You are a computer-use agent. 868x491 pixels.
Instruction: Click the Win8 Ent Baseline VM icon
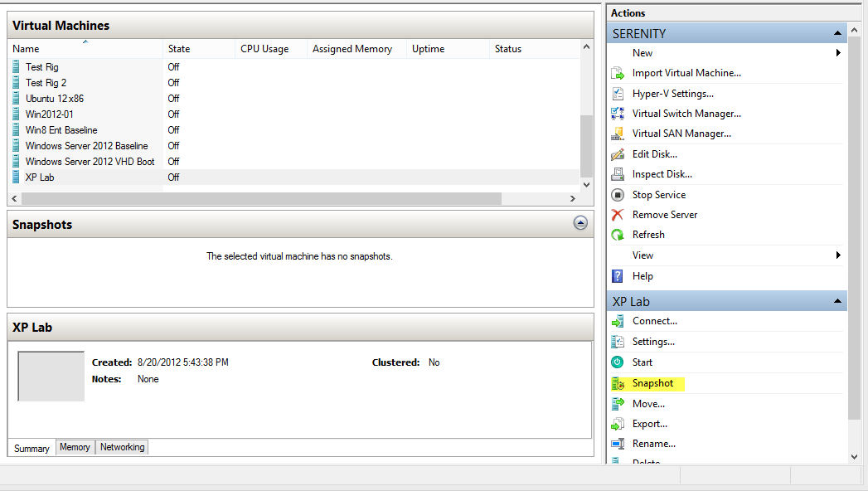click(x=16, y=130)
